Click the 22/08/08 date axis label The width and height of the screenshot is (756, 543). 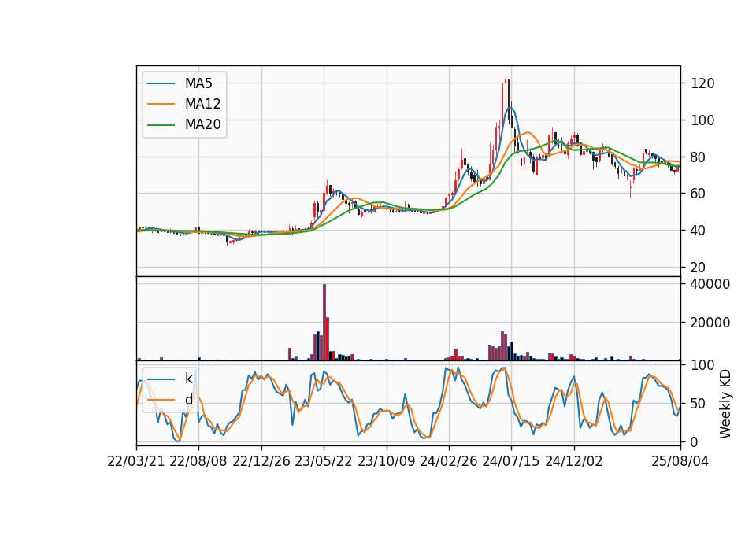pyautogui.click(x=198, y=461)
